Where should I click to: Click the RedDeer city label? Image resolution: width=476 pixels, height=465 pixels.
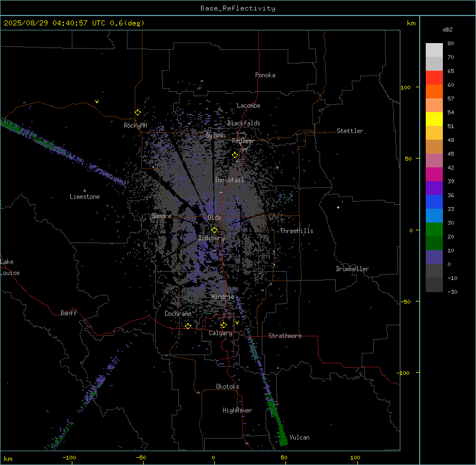coord(243,141)
